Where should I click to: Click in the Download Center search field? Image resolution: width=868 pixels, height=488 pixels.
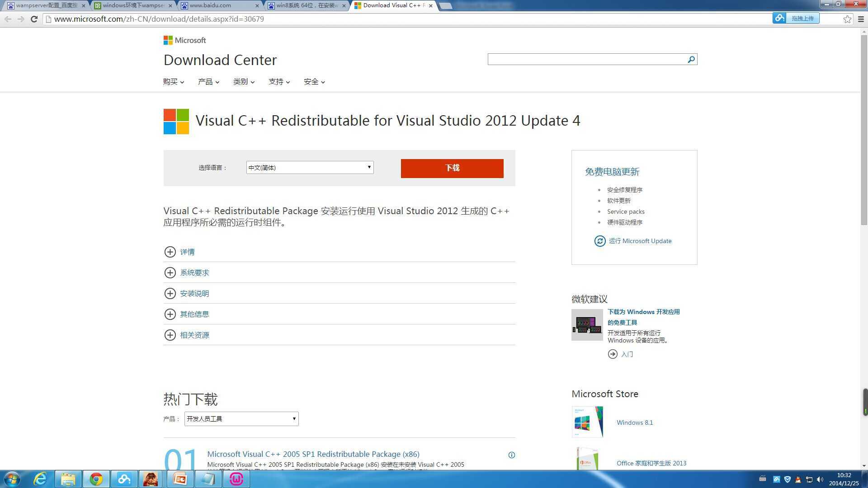587,59
